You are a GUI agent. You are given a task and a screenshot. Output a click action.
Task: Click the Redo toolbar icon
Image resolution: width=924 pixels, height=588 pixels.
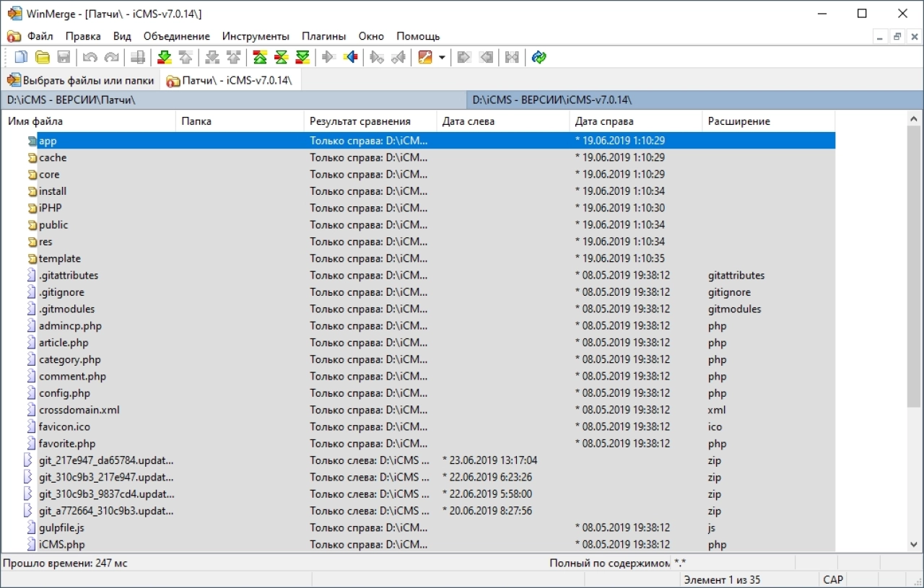(111, 57)
